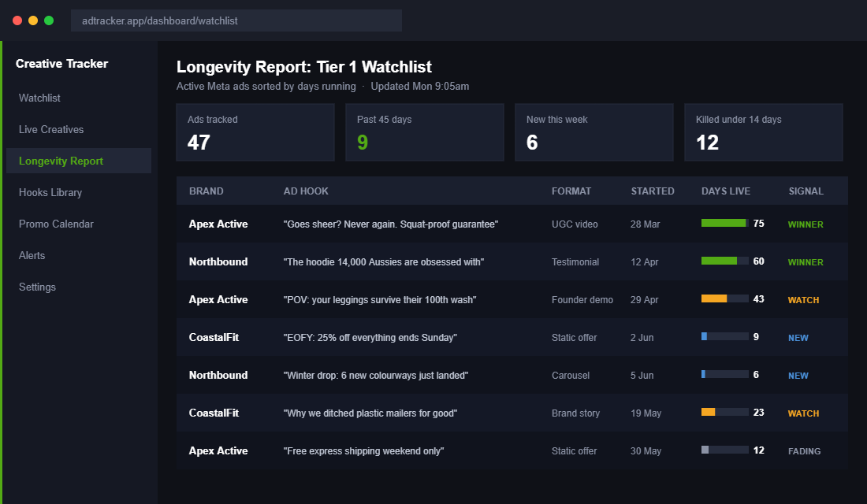The image size is (867, 504).
Task: Click the 30 May start date
Action: pyautogui.click(x=646, y=451)
